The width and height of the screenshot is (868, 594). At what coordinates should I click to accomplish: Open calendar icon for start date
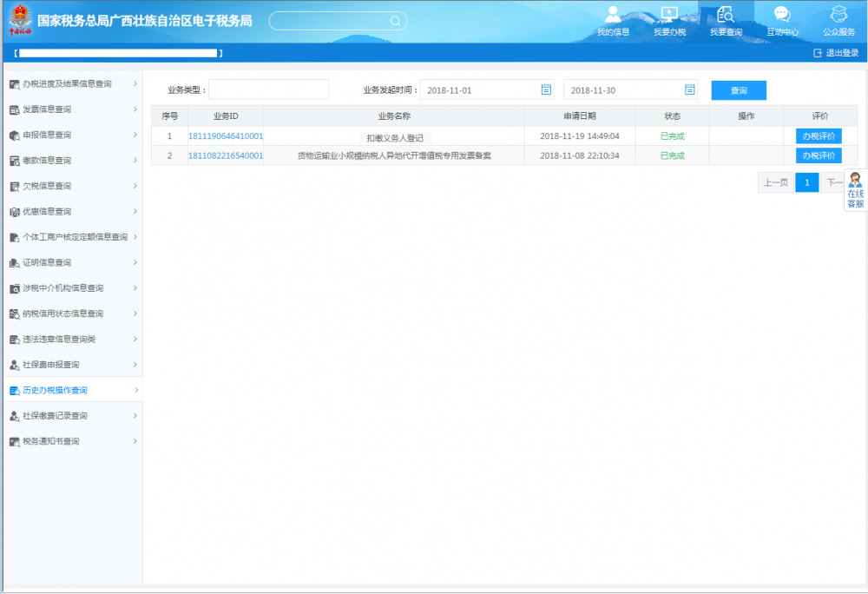(x=546, y=89)
